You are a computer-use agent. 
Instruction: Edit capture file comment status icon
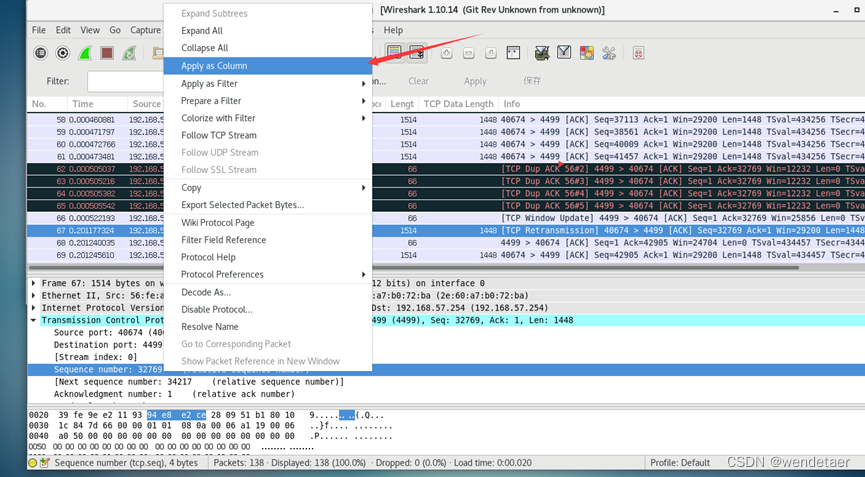[45, 463]
